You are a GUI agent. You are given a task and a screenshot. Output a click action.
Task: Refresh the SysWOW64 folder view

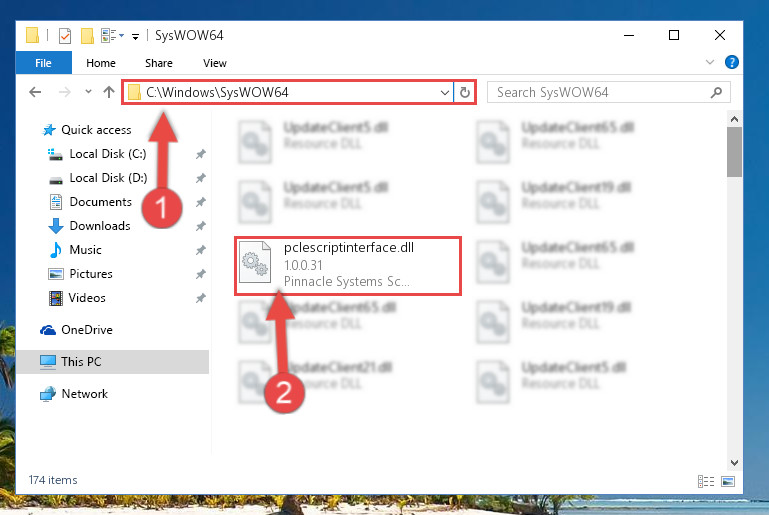(464, 92)
